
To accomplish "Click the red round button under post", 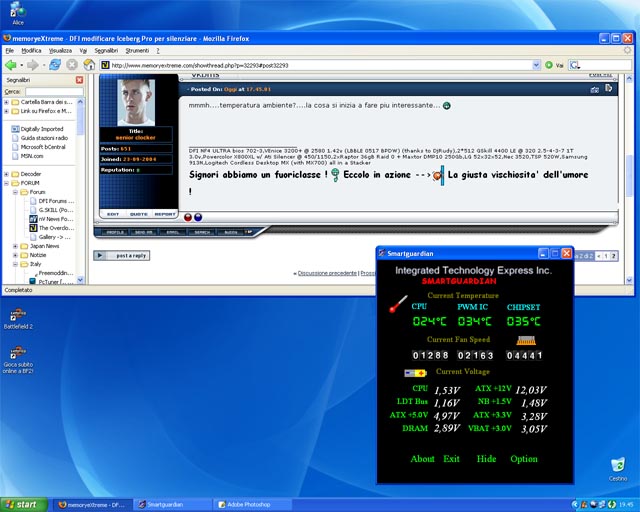I will 188,217.
